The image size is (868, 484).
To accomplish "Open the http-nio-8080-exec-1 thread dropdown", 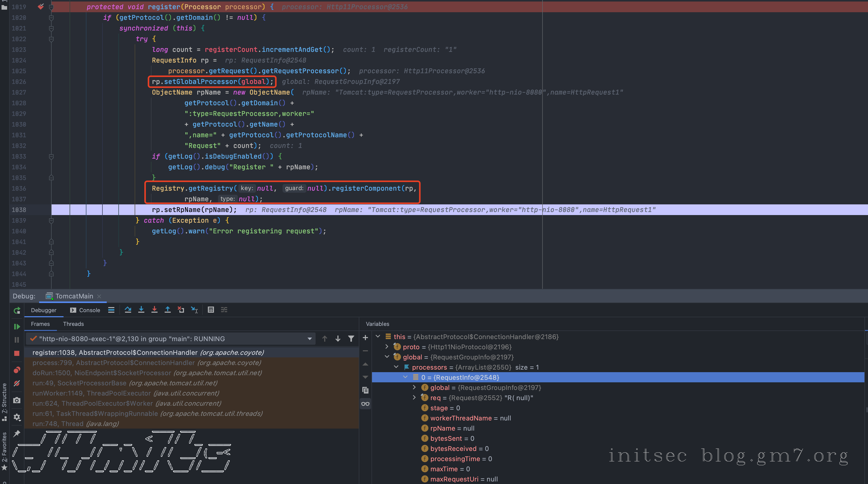I will click(310, 339).
